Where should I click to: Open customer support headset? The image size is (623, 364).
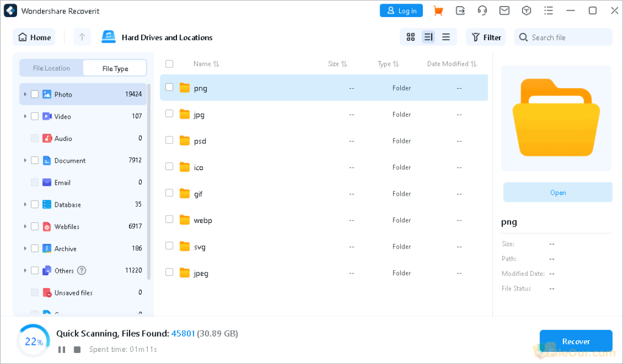[x=482, y=10]
